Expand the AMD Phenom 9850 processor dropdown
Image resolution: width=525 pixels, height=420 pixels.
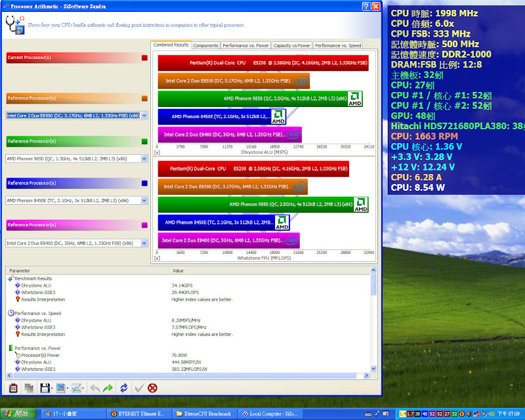[144, 158]
